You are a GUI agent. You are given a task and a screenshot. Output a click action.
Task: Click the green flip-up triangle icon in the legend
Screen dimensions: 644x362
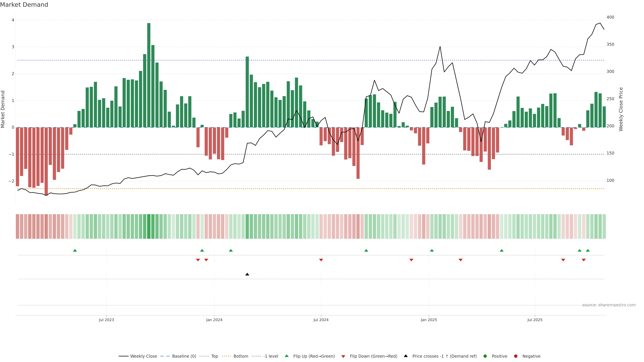[x=287, y=356]
